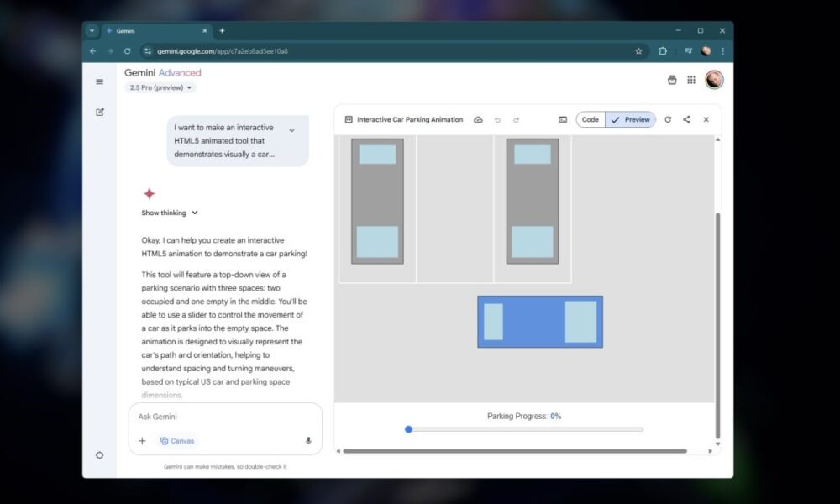Click the Ask Gemini input field

[225, 417]
